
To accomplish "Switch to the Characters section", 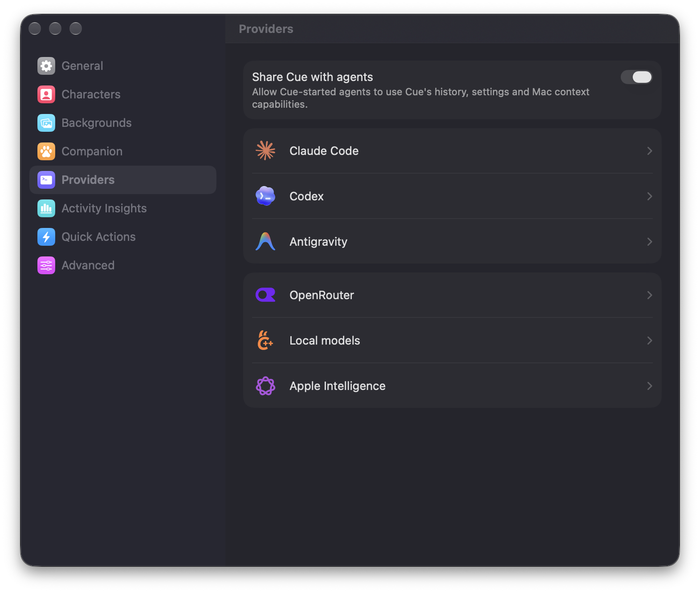I will 123,94.
